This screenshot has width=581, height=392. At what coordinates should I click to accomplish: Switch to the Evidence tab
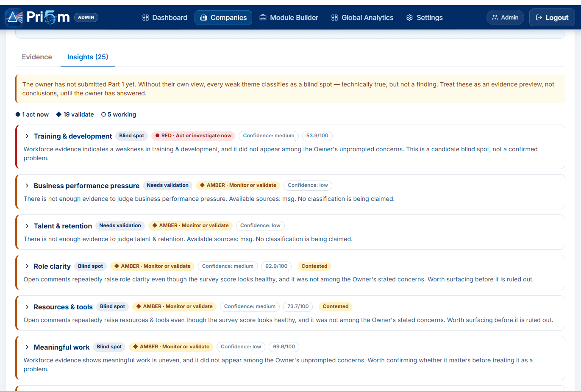point(37,57)
